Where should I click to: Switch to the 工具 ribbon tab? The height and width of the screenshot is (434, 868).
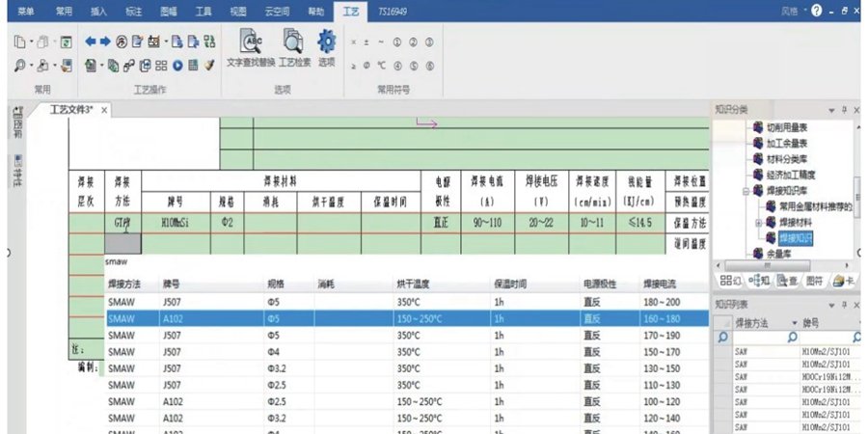coord(203,11)
